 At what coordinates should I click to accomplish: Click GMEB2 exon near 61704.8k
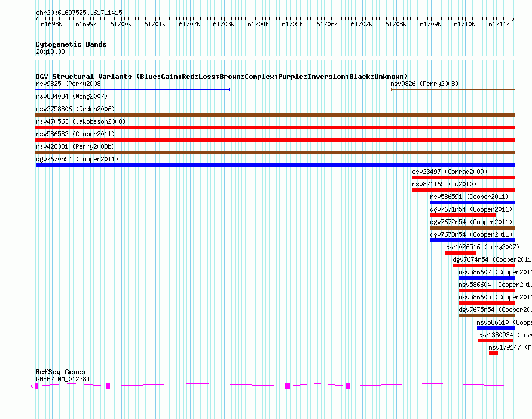pyautogui.click(x=288, y=386)
